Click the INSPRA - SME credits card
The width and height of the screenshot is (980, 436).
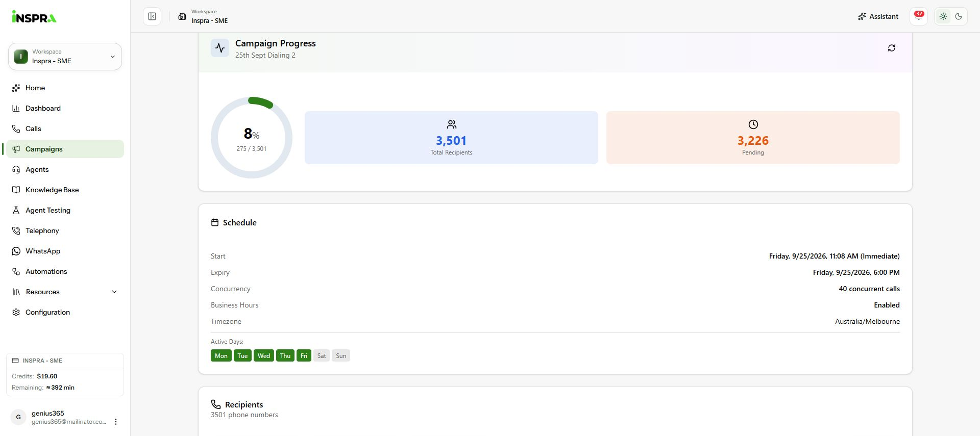click(65, 374)
